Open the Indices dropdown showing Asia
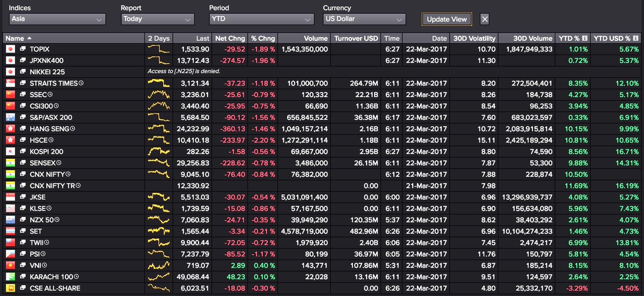The width and height of the screenshot is (644, 296). 57,19
